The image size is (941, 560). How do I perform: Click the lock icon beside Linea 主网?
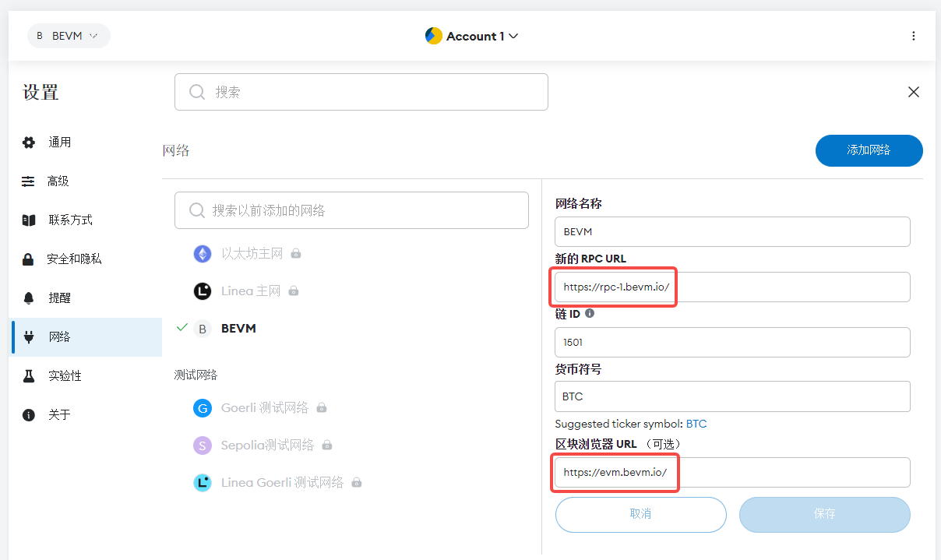pyautogui.click(x=293, y=291)
